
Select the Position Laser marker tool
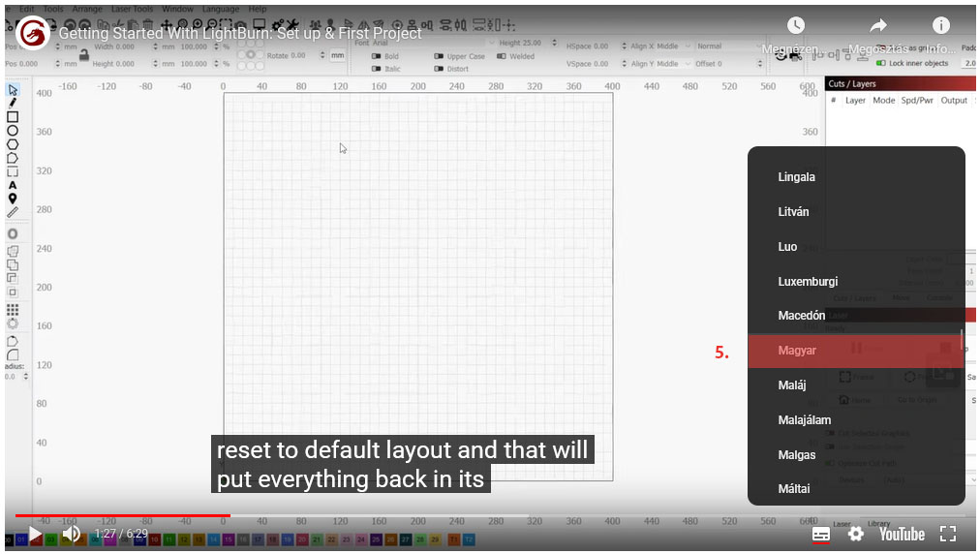point(13,199)
